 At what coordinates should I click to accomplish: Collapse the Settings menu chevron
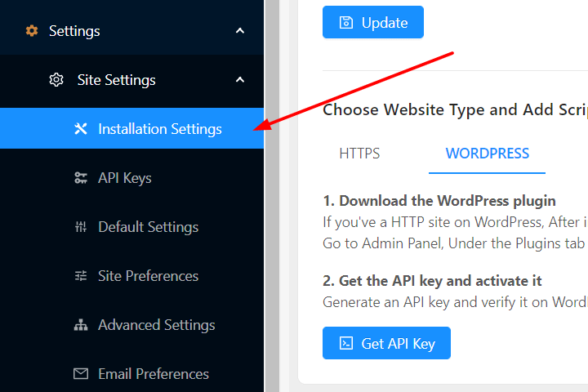(240, 31)
